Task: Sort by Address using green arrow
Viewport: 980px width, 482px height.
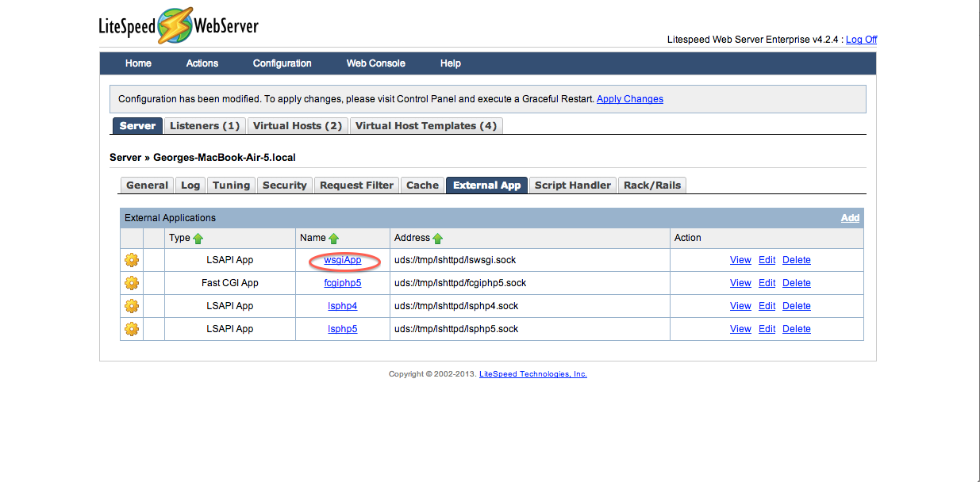Action: coord(438,238)
